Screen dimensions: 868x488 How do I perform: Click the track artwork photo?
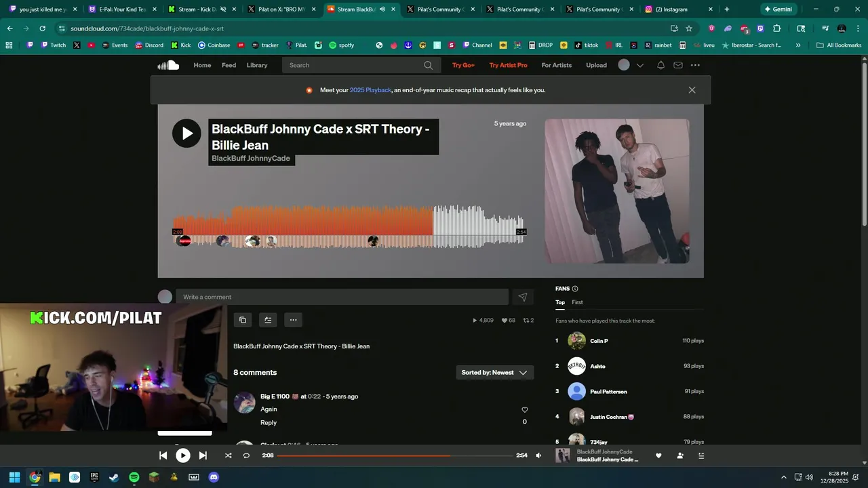(617, 191)
